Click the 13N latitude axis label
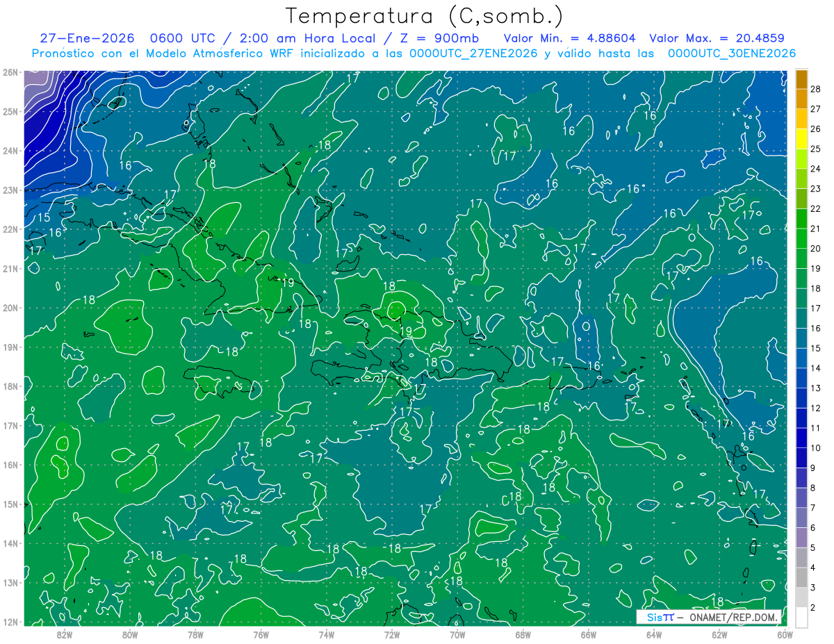This screenshot has width=834, height=644. [x=10, y=582]
